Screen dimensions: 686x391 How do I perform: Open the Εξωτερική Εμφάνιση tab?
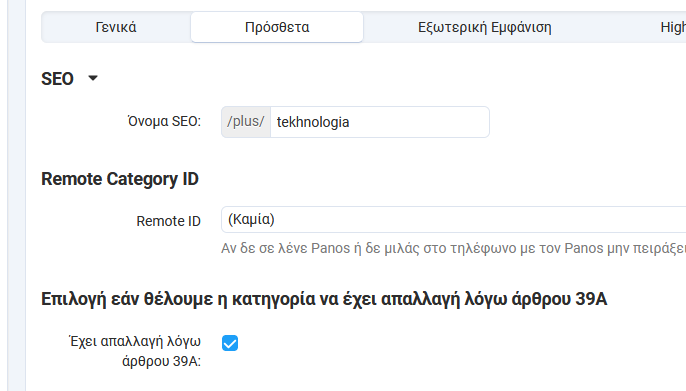484,27
